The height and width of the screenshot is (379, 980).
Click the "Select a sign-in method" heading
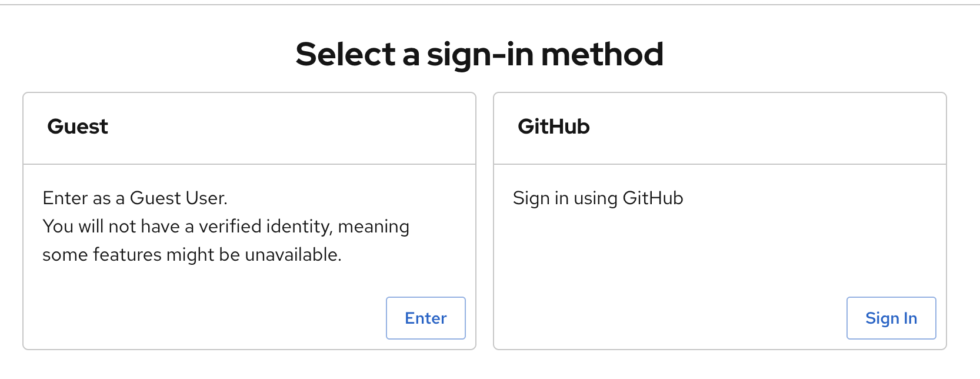click(x=479, y=54)
